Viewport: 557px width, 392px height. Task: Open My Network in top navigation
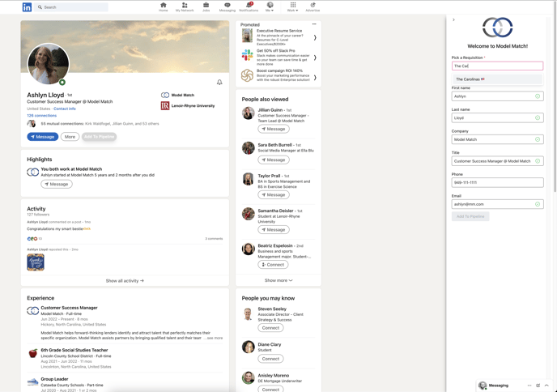click(x=185, y=6)
